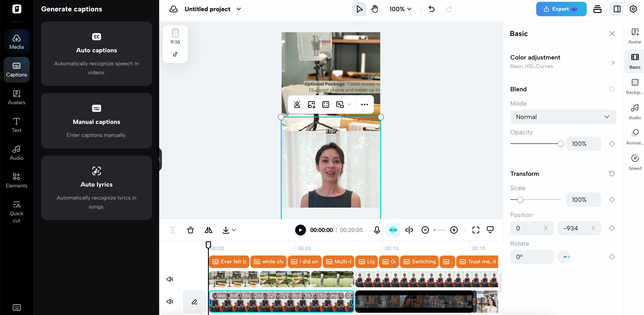
Task: Open the zoom percentage dropdown
Action: [400, 9]
